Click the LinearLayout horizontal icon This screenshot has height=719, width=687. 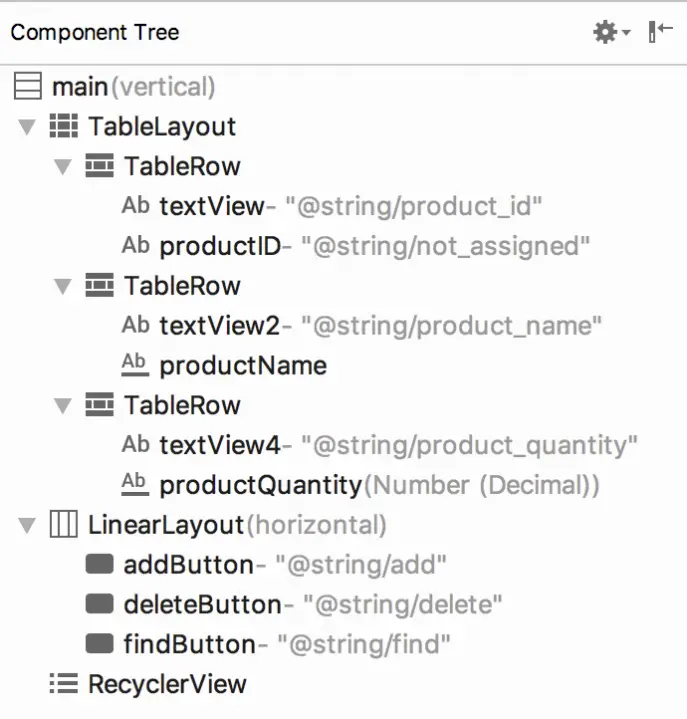click(x=64, y=525)
